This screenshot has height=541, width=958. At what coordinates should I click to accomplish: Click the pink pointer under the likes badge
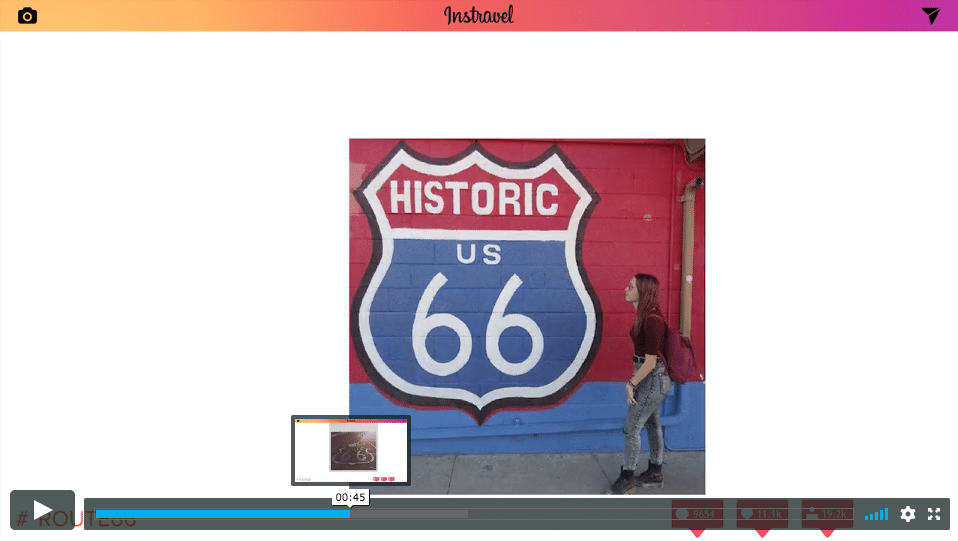point(762,533)
